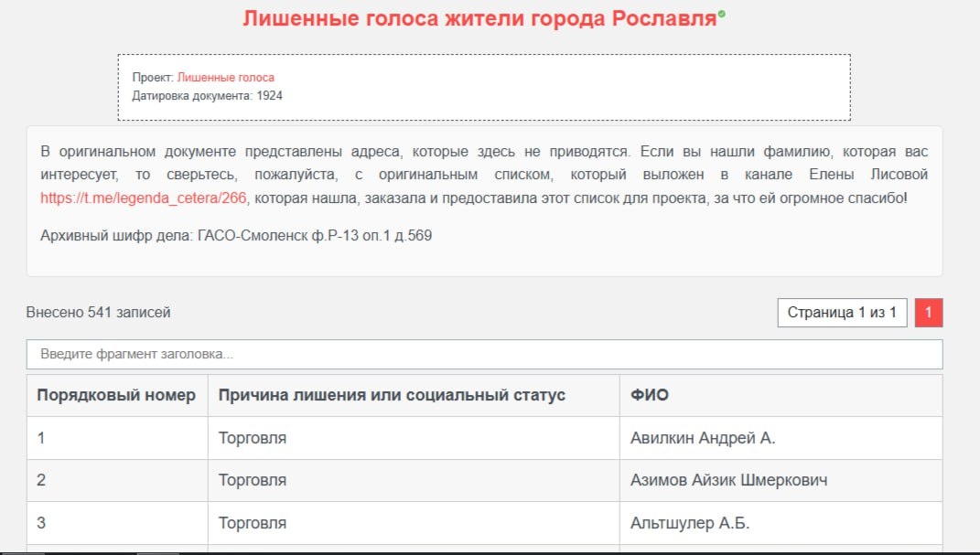The image size is (980, 555).
Task: Click Торговля in row 1
Action: pyautogui.click(x=253, y=438)
